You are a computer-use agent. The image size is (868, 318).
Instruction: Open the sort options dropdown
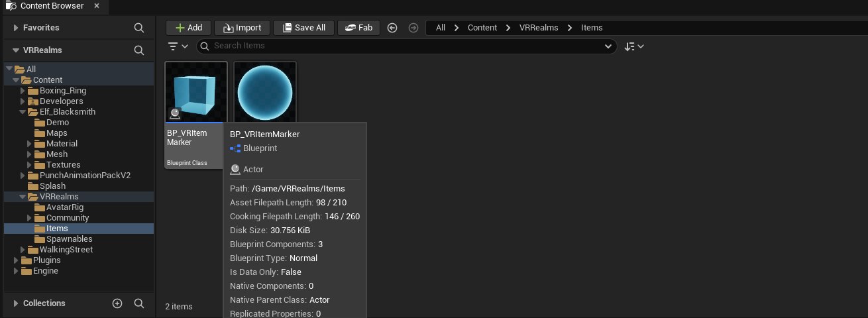(x=634, y=46)
